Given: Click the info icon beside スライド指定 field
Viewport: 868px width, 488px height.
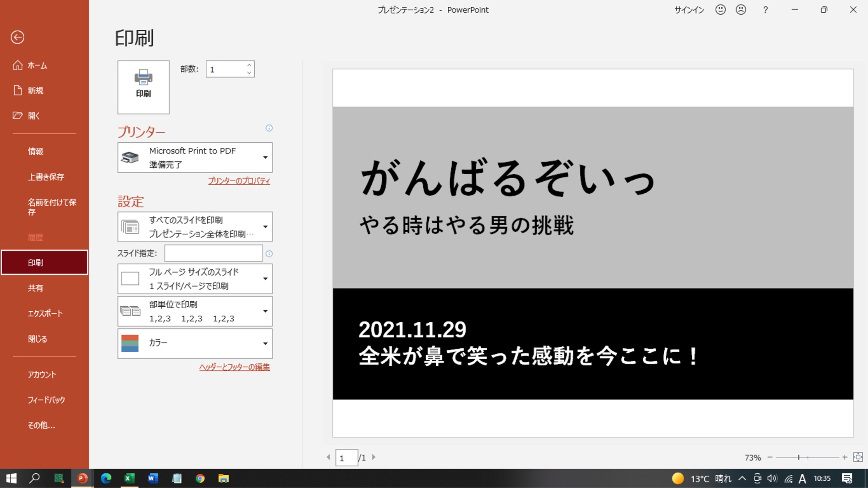Looking at the screenshot, I should click(269, 253).
